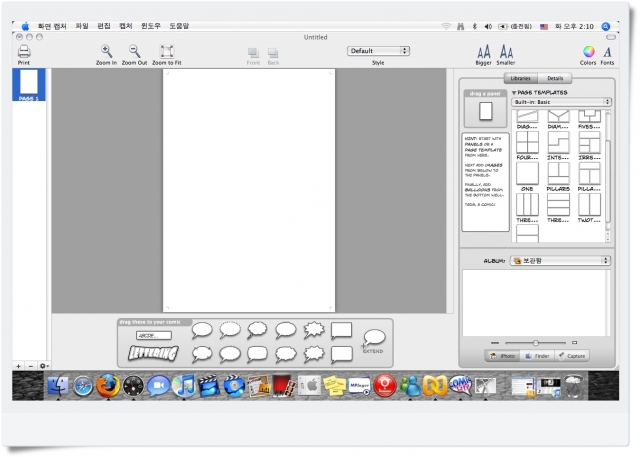
Task: Open the Apple menu
Action: pyautogui.click(x=25, y=26)
